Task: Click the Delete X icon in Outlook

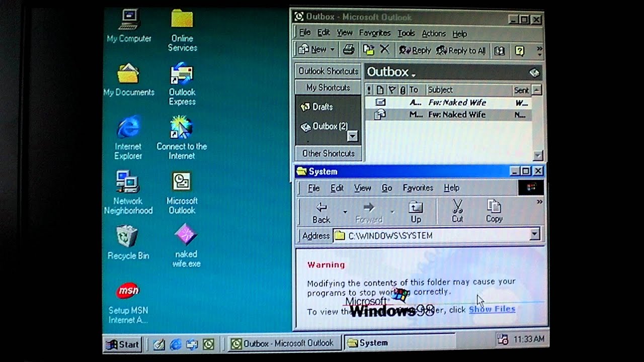Action: (384, 49)
